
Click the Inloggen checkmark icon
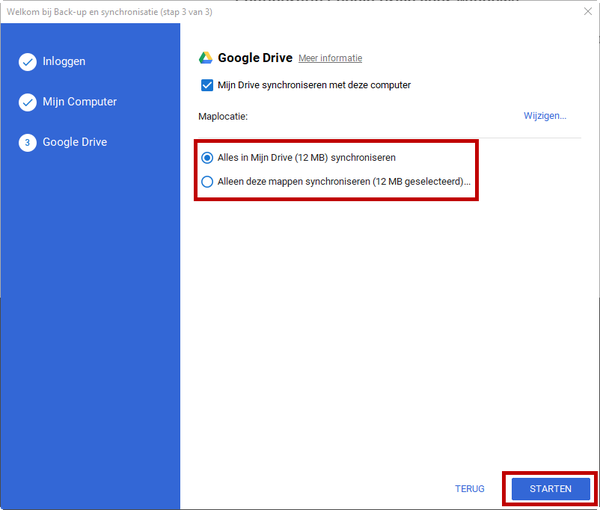28,62
